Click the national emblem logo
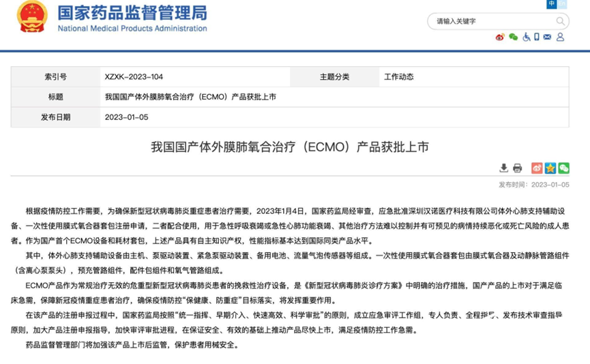 click(30, 19)
